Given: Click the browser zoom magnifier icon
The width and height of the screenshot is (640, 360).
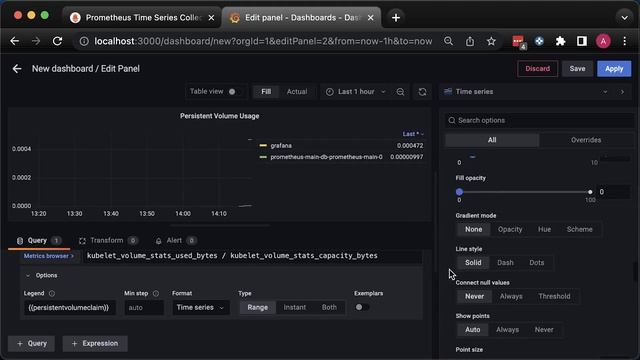Looking at the screenshot, I should (x=448, y=41).
